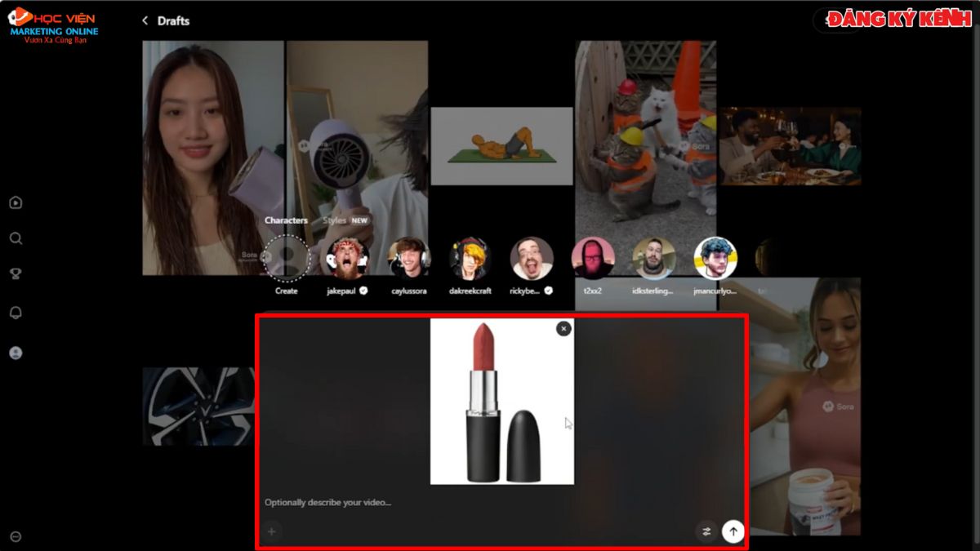Select the jakepaul character avatar

(346, 260)
